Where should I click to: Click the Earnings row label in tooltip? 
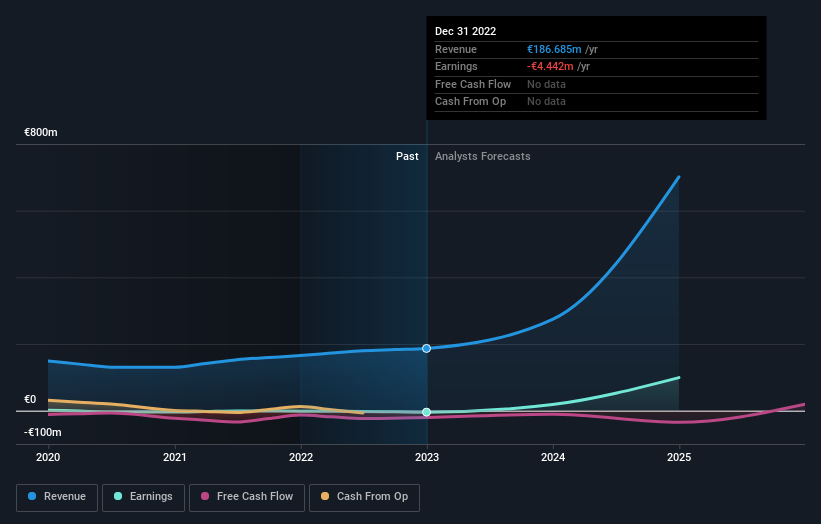[456, 66]
